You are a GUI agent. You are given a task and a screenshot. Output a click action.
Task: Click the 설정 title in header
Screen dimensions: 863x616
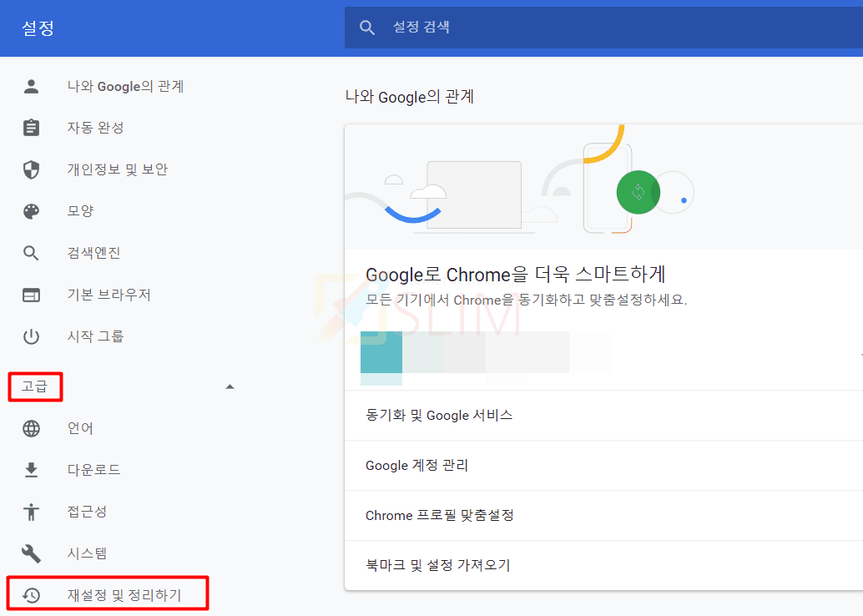[x=38, y=28]
